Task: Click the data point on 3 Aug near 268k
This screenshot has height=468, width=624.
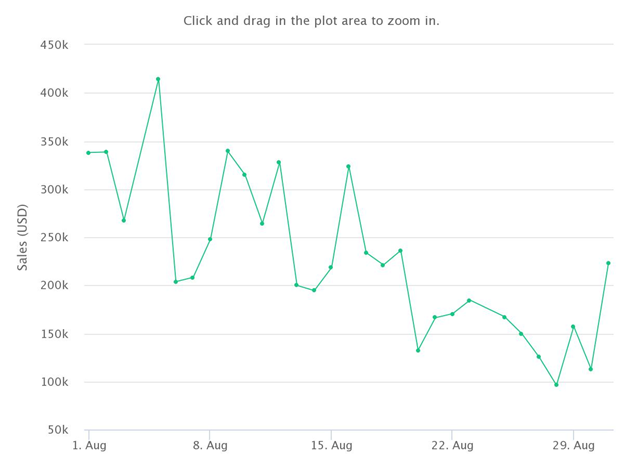Action: (x=124, y=220)
